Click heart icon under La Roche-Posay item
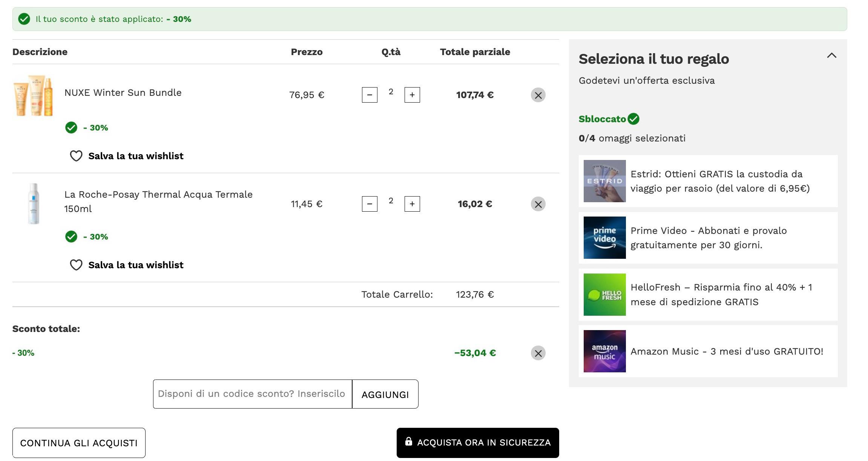This screenshot has width=868, height=461. point(76,265)
